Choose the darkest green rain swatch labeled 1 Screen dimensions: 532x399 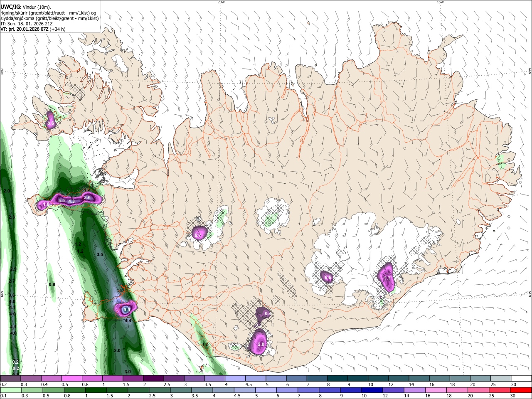96,390
